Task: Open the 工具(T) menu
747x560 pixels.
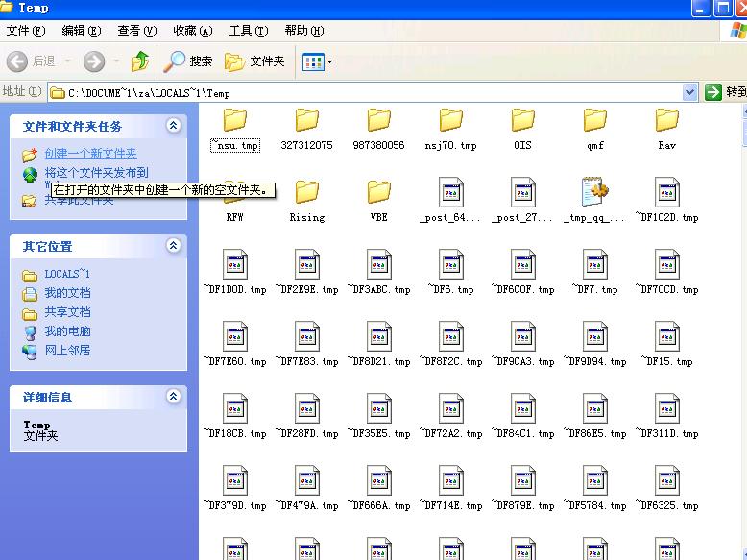Action: pyautogui.click(x=249, y=31)
